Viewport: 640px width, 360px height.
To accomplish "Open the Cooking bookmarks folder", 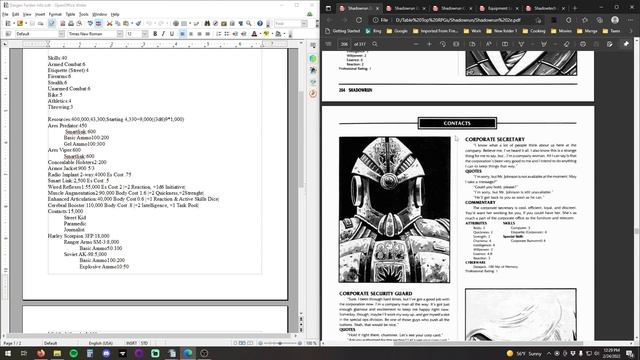I will coord(534,31).
